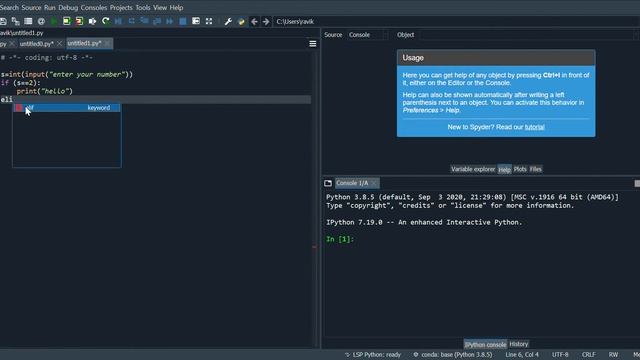The height and width of the screenshot is (360, 640).
Task: Maximize the current pane icon
Action: [196, 21]
